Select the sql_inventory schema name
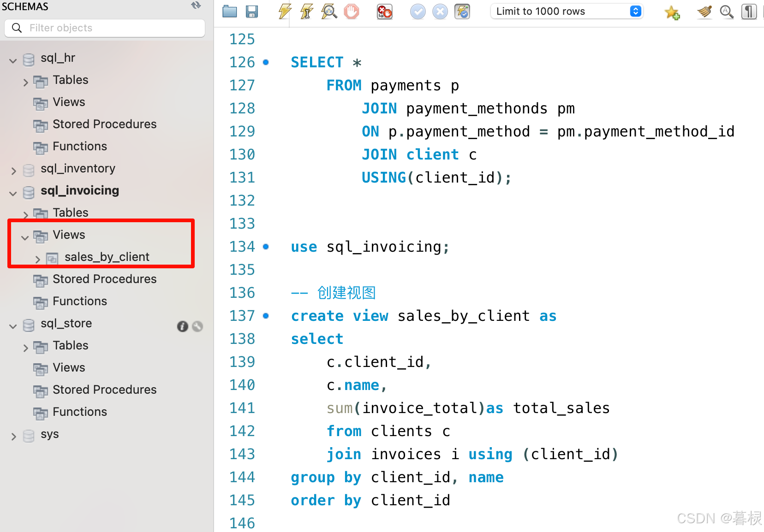This screenshot has height=532, width=764. (78, 168)
